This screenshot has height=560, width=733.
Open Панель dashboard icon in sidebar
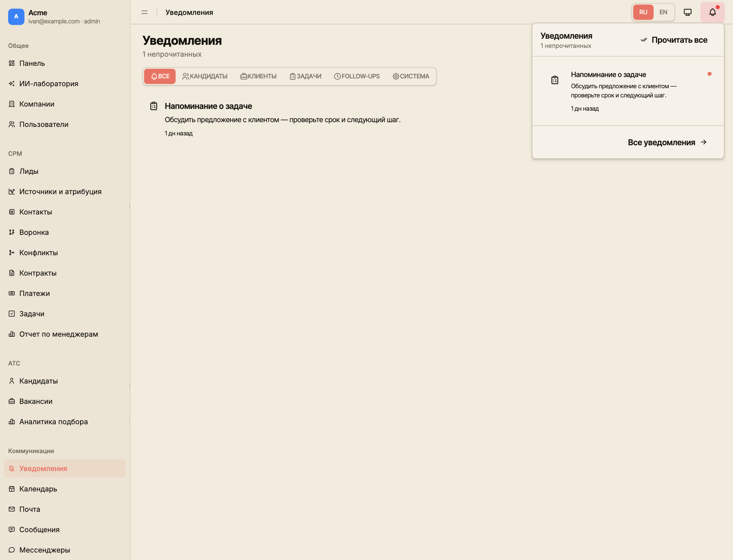pyautogui.click(x=12, y=63)
